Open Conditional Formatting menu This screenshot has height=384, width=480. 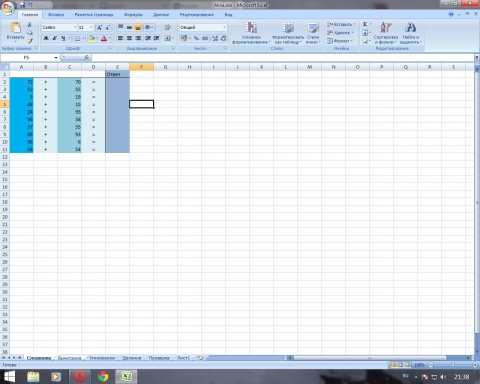coord(251,33)
